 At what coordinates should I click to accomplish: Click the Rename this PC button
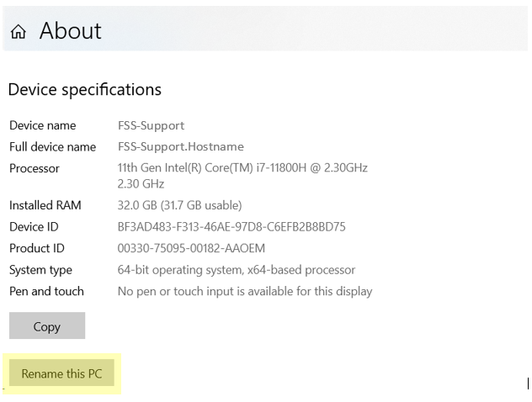(x=61, y=373)
